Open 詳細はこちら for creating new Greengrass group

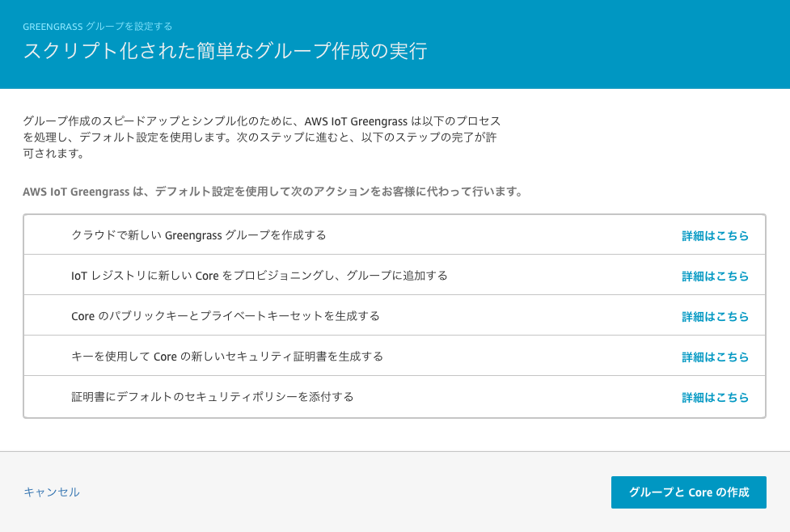715,236
